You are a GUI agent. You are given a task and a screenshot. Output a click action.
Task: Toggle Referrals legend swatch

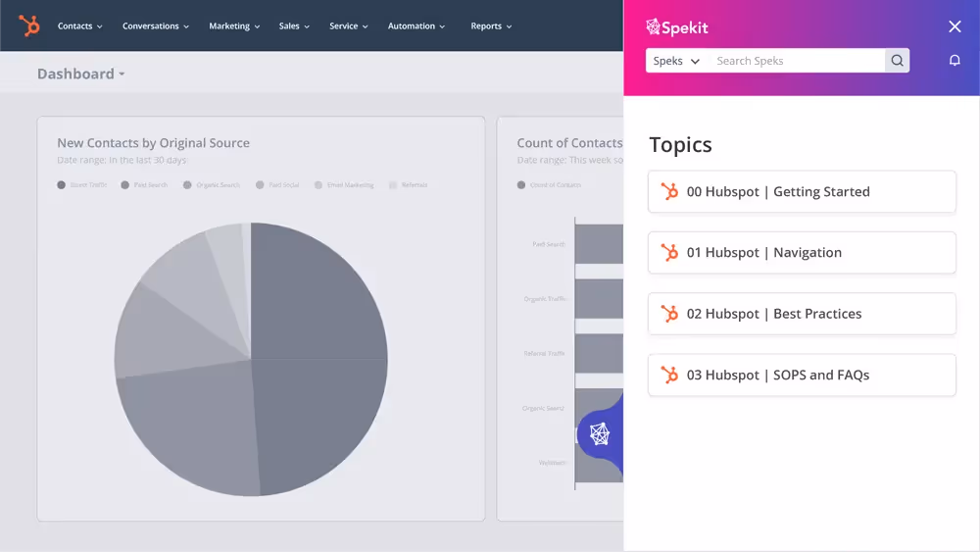click(393, 185)
